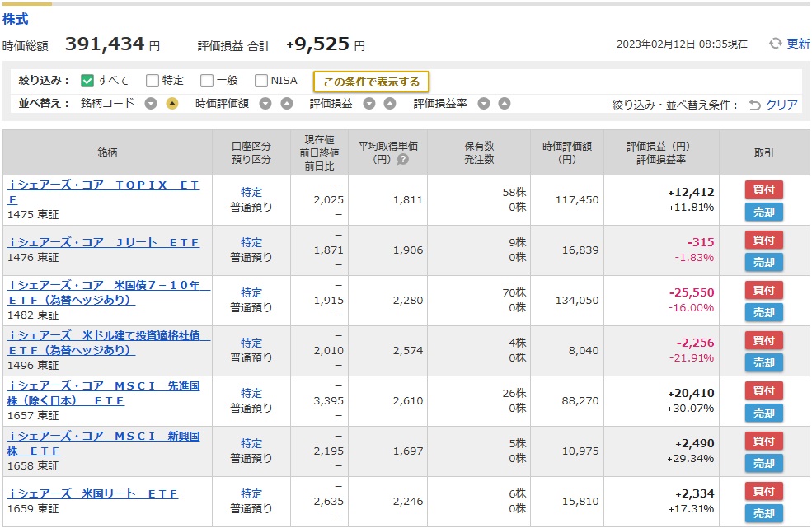Click the 銘柄 column header
This screenshot has width=812, height=528.
(x=107, y=152)
